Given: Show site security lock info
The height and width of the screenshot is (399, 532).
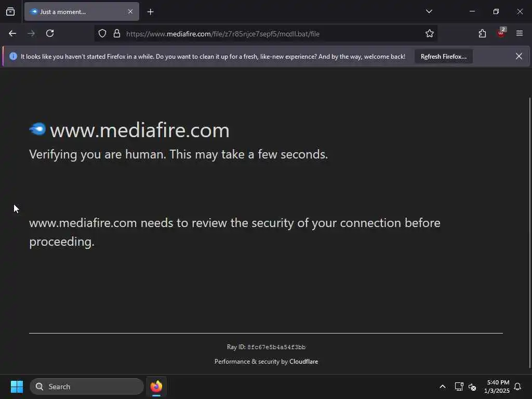Looking at the screenshot, I should click(x=117, y=34).
